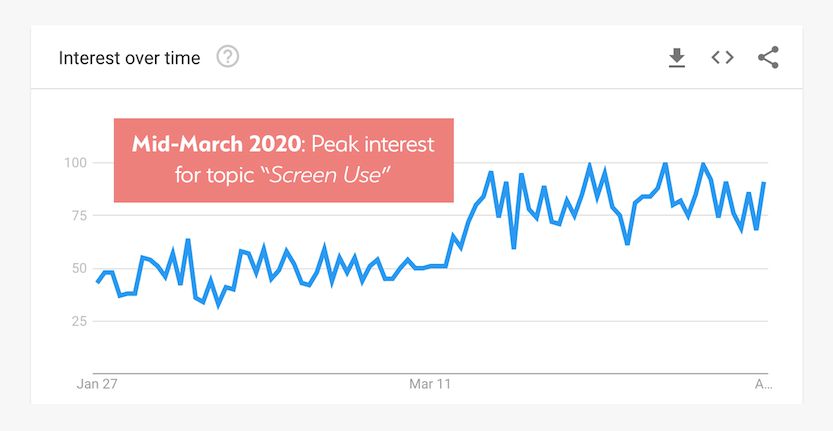
Task: Click the "Interest over time" heading
Action: point(129,58)
